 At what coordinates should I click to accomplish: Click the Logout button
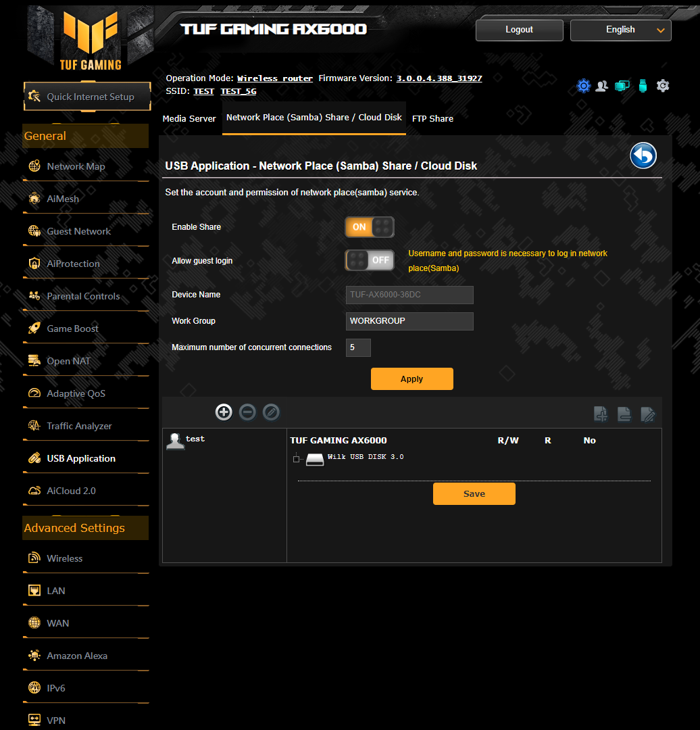[x=520, y=30]
